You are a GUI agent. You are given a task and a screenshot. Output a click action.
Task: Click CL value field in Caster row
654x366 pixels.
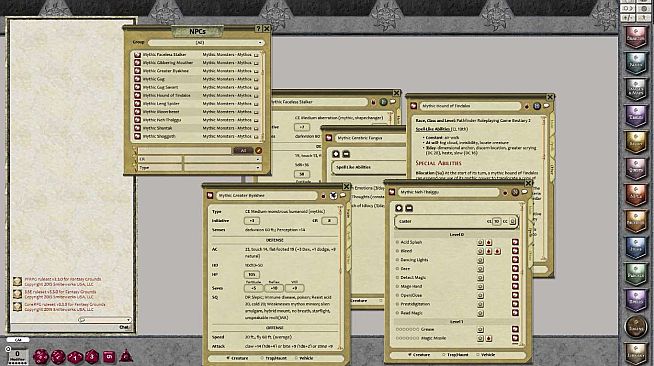[496, 222]
